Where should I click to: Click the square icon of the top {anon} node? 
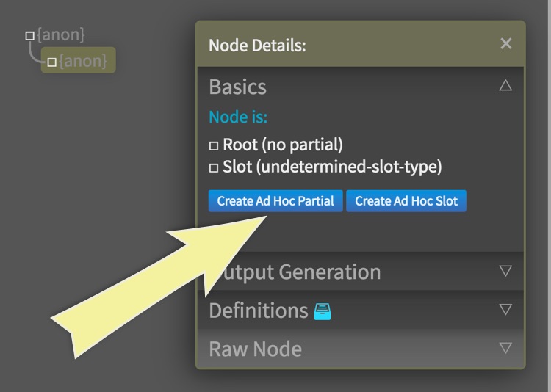(x=29, y=35)
